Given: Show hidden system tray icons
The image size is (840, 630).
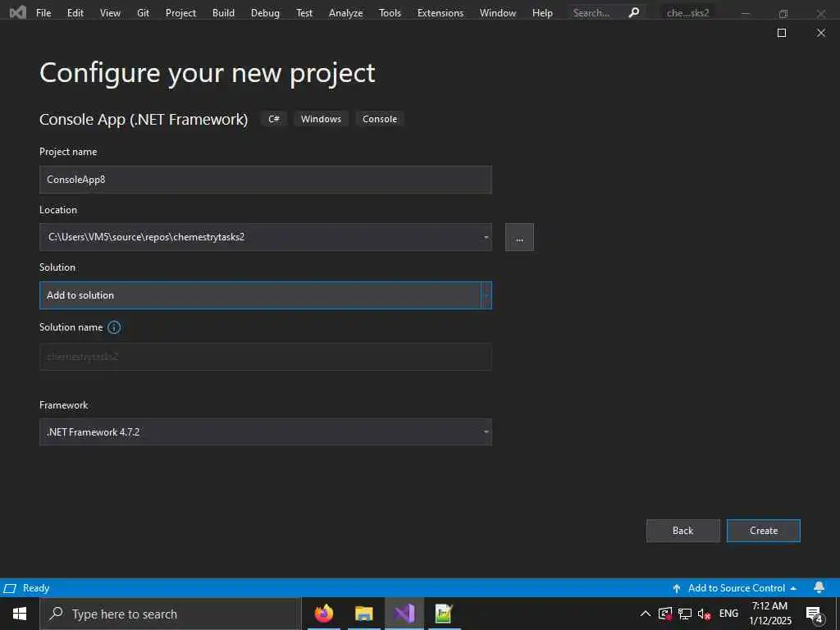Looking at the screenshot, I should (646, 614).
